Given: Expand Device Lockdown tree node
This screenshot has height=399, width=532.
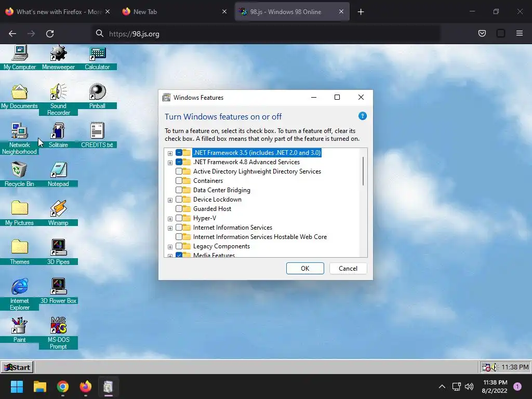Looking at the screenshot, I should tap(170, 200).
